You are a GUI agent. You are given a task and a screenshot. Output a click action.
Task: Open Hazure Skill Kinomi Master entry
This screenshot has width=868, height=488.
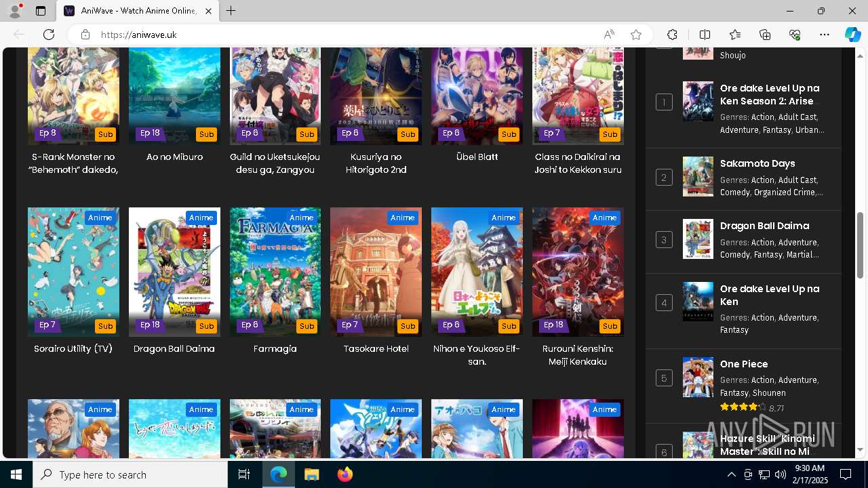coord(767,445)
